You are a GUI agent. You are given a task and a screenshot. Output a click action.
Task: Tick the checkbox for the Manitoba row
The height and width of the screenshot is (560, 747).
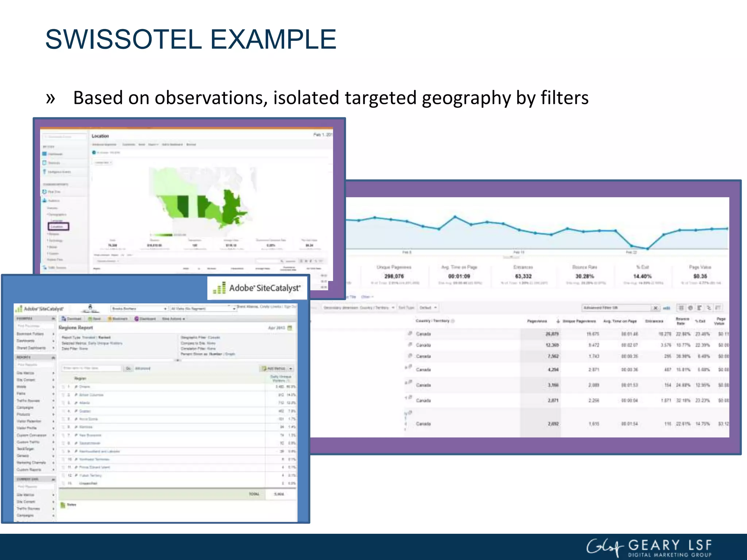click(63, 427)
